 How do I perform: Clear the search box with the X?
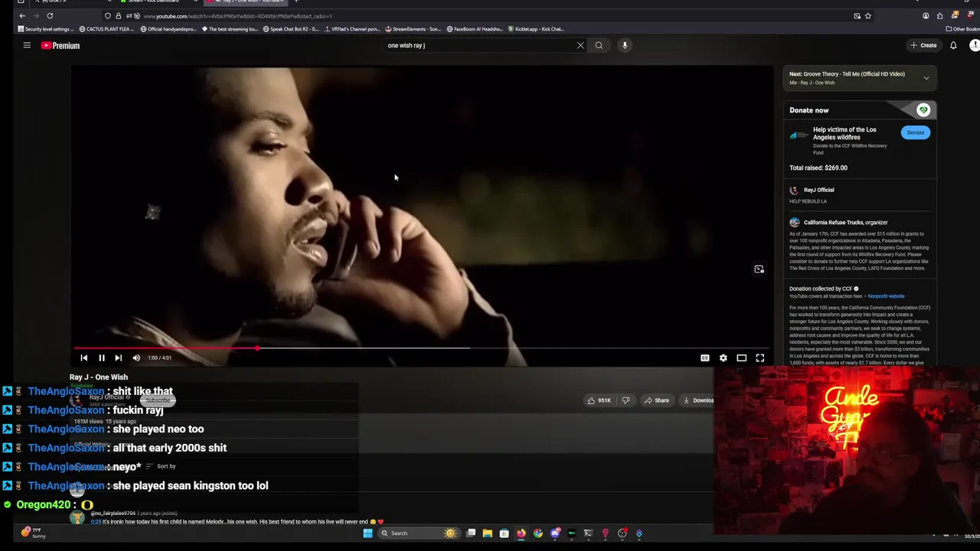coord(580,45)
